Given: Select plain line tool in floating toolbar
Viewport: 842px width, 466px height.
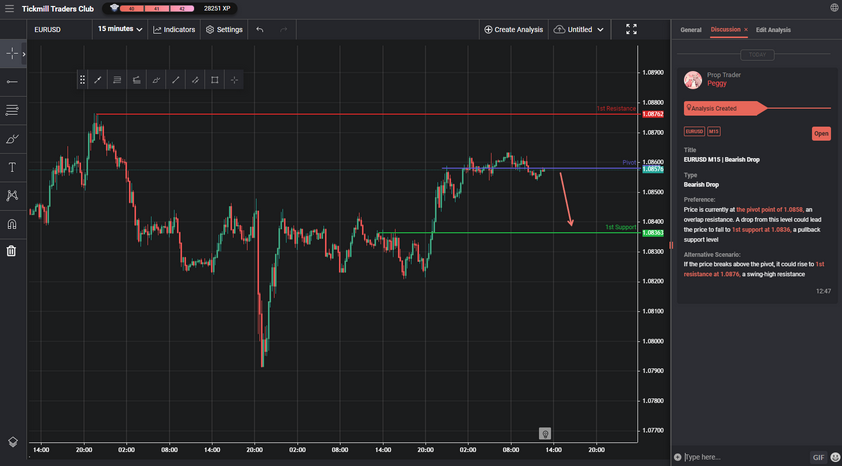Looking at the screenshot, I should (175, 80).
